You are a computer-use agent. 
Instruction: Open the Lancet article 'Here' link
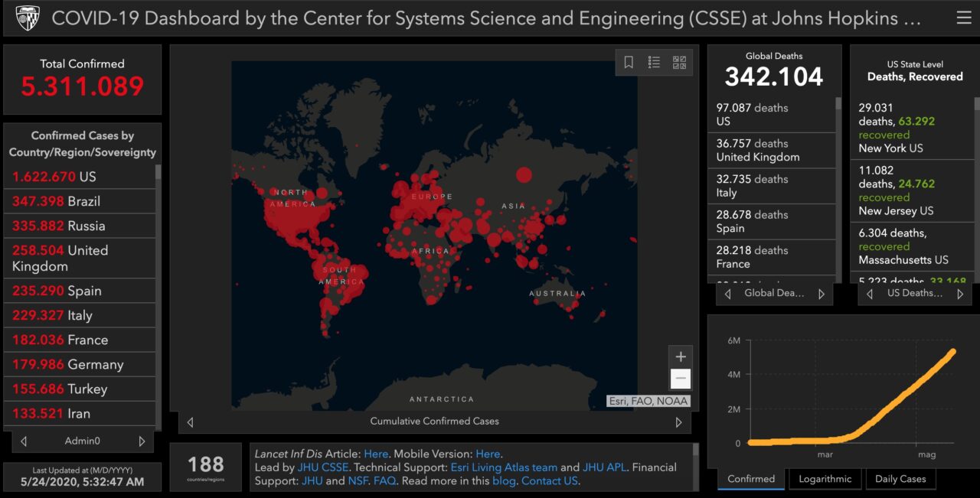(x=376, y=454)
